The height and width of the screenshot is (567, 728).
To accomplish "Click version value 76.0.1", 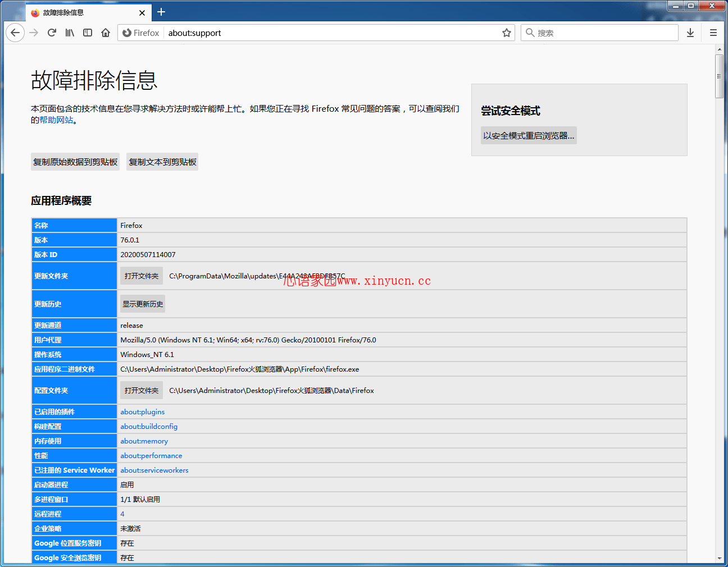I will [130, 240].
